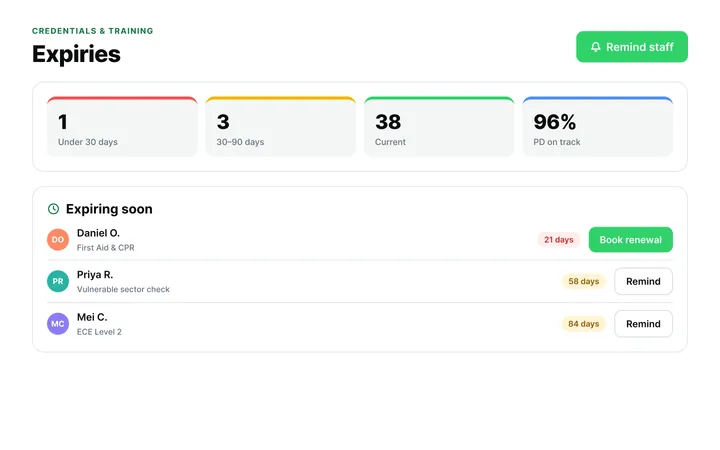
Task: Select the name Mei C.
Action: tap(92, 317)
